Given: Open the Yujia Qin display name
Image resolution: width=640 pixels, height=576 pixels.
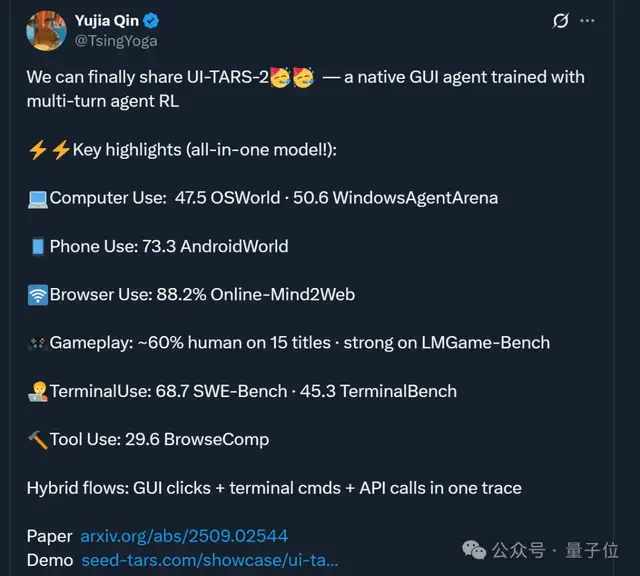Looking at the screenshot, I should pyautogui.click(x=108, y=21).
